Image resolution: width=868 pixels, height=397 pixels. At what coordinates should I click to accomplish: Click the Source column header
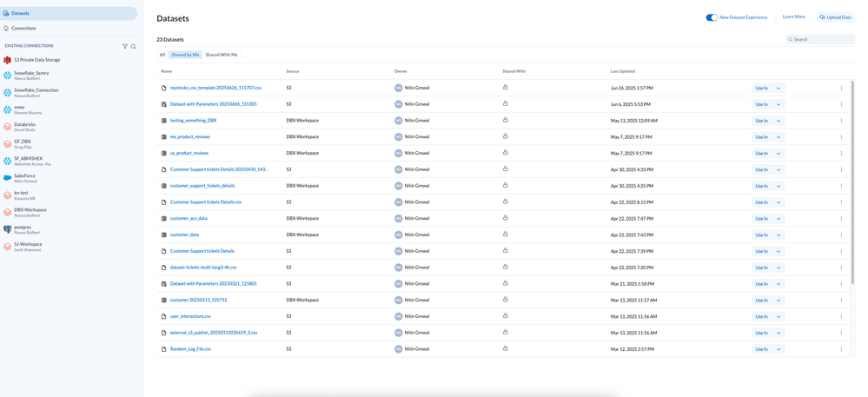(x=293, y=71)
